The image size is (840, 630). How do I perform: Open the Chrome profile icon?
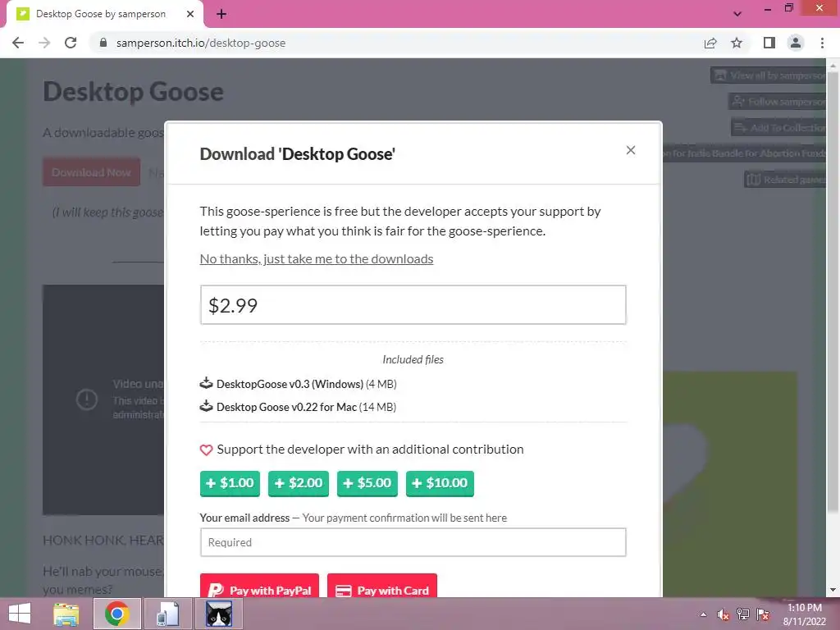796,43
